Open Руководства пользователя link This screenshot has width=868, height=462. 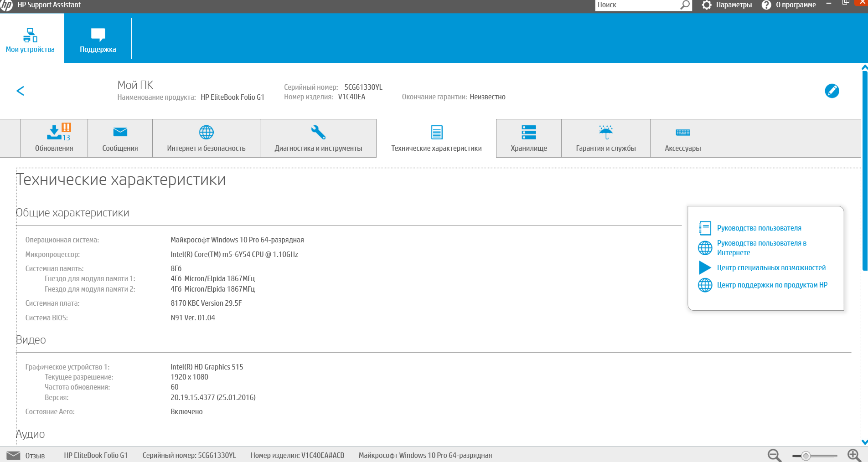click(x=759, y=228)
